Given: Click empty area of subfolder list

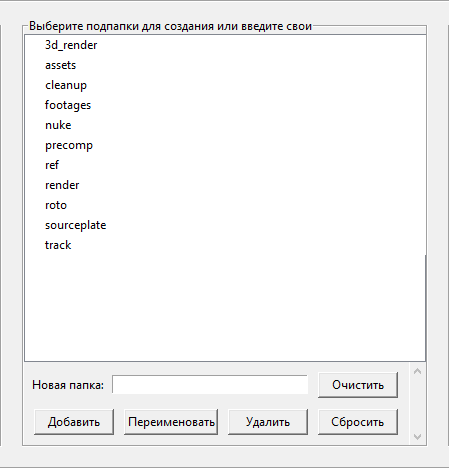Looking at the screenshot, I should coord(225,307).
